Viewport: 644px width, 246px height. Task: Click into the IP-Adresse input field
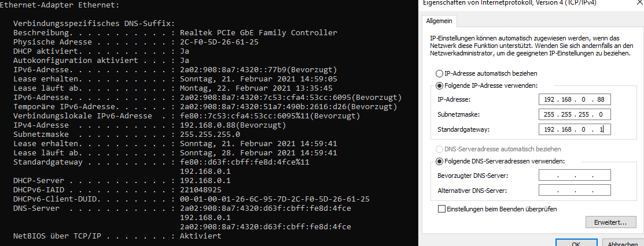[x=575, y=99]
